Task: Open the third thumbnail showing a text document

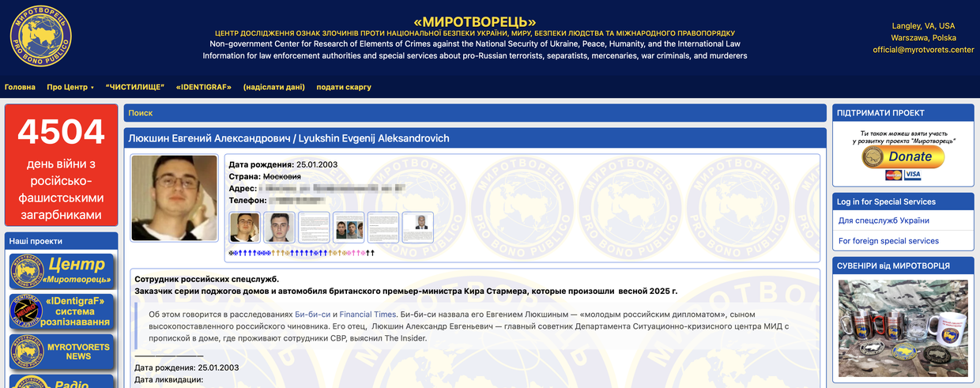Action: 314,228
